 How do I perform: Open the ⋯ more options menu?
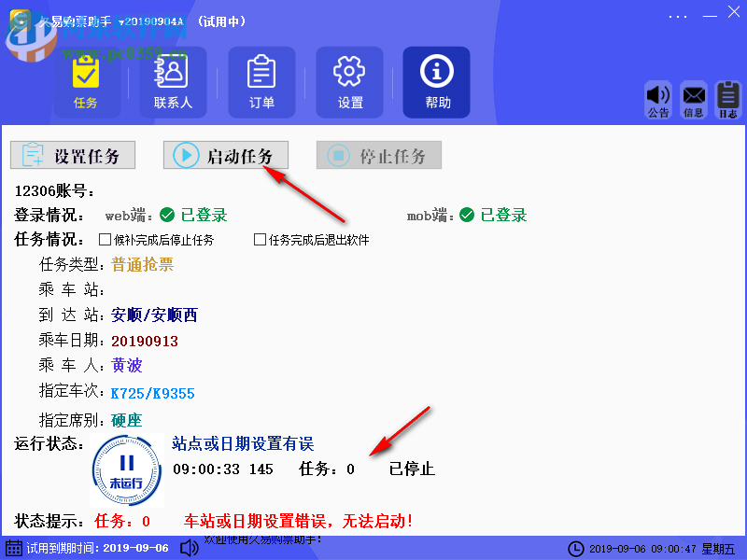(x=677, y=16)
